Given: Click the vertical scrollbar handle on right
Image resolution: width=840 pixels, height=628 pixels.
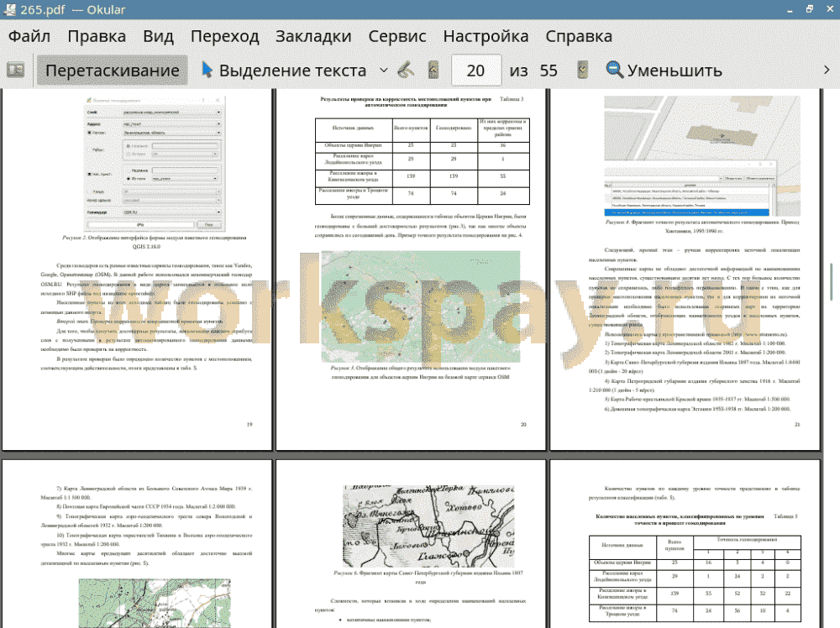Looking at the screenshot, I should 832,281.
